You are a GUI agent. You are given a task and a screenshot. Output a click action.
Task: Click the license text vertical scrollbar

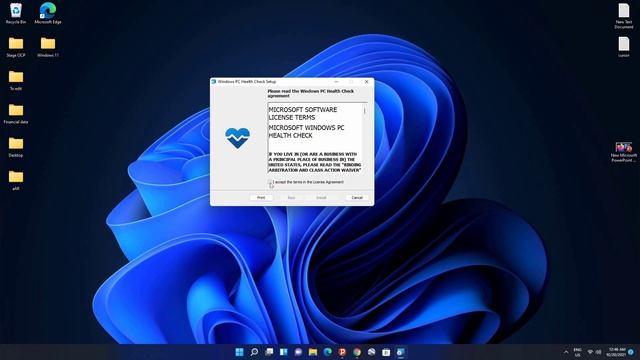tap(364, 138)
